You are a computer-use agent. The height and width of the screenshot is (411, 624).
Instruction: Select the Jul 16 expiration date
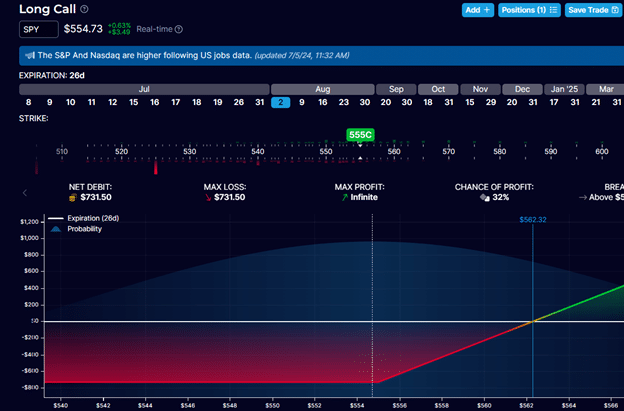[155, 102]
